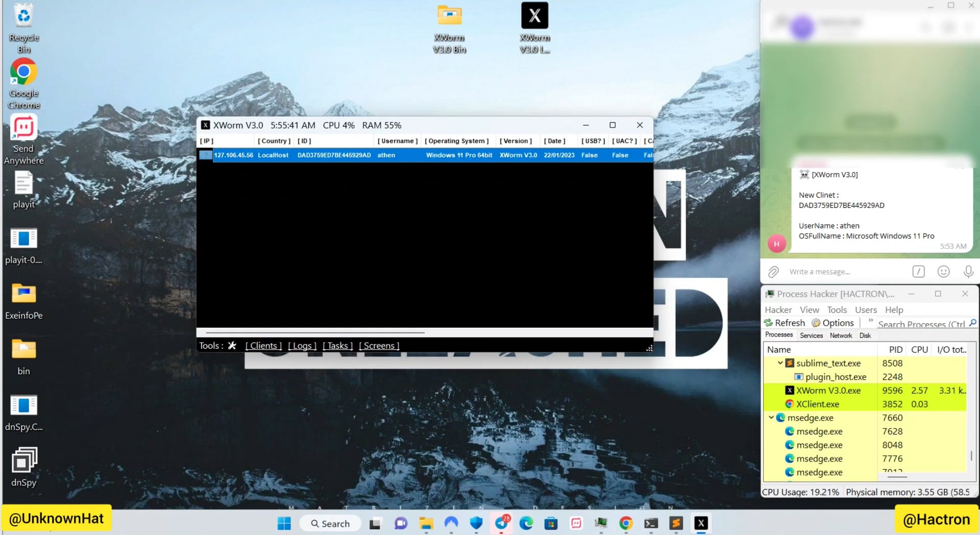Screen dimensions: 980x535
Task: Open the bot command slash icon in Telegram
Action: [918, 272]
